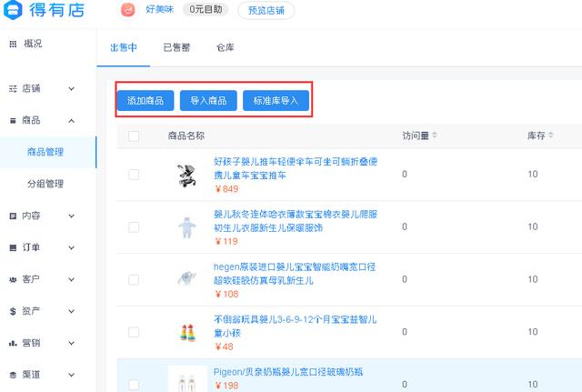Click the 订单 sidebar icon
582x392 pixels.
coord(13,247)
